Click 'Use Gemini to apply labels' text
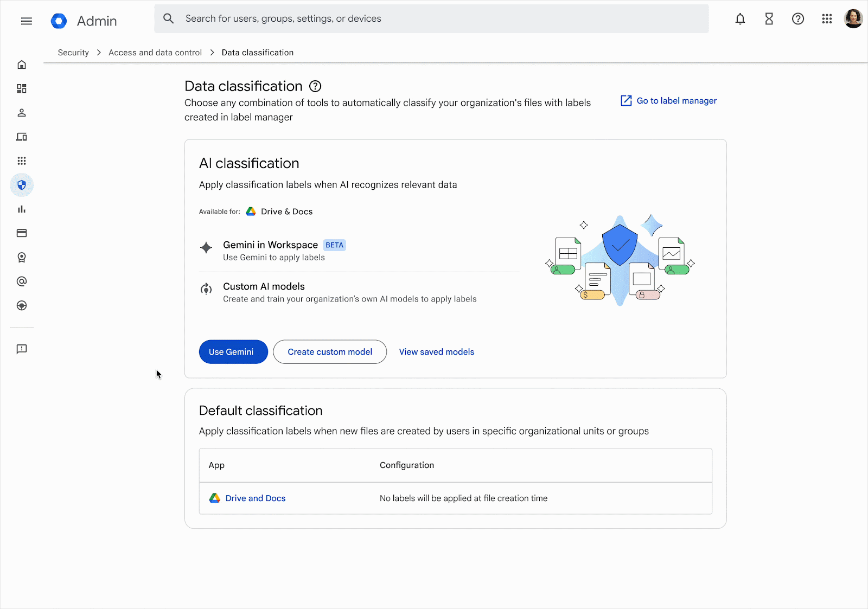Image resolution: width=868 pixels, height=609 pixels. pos(274,258)
